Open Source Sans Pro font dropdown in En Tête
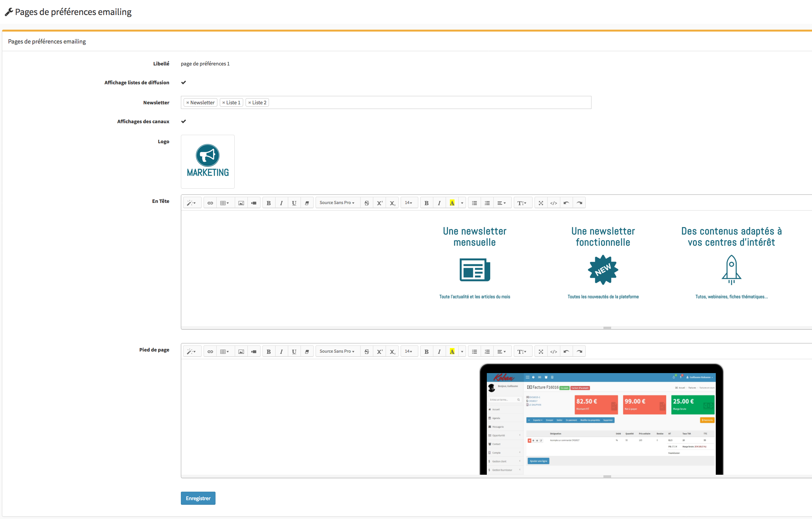812x519 pixels. coord(337,203)
